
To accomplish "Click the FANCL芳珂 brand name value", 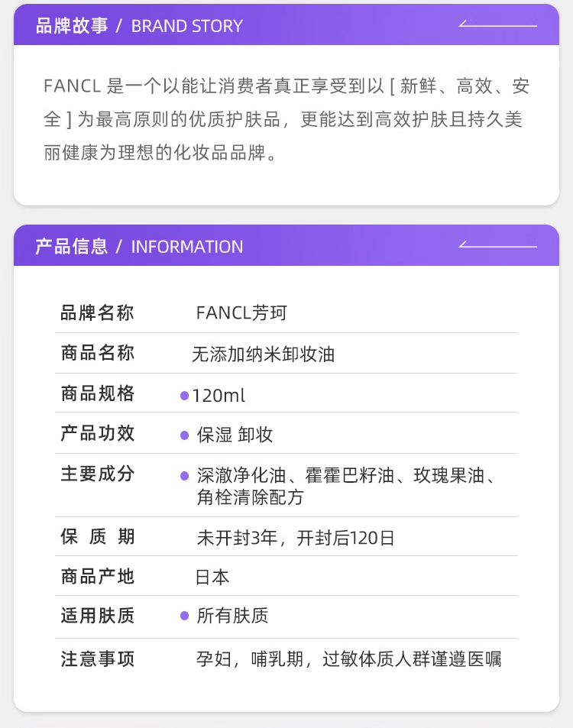I will click(x=241, y=313).
